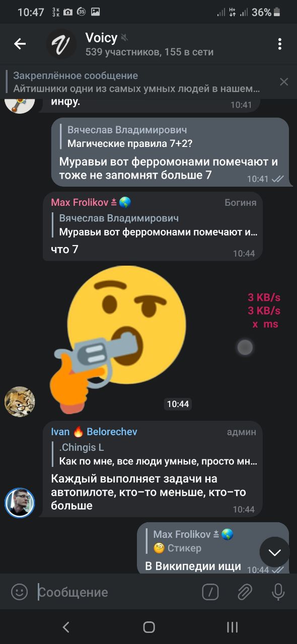
Task: Open the three-dot chat options menu
Action: (x=280, y=44)
